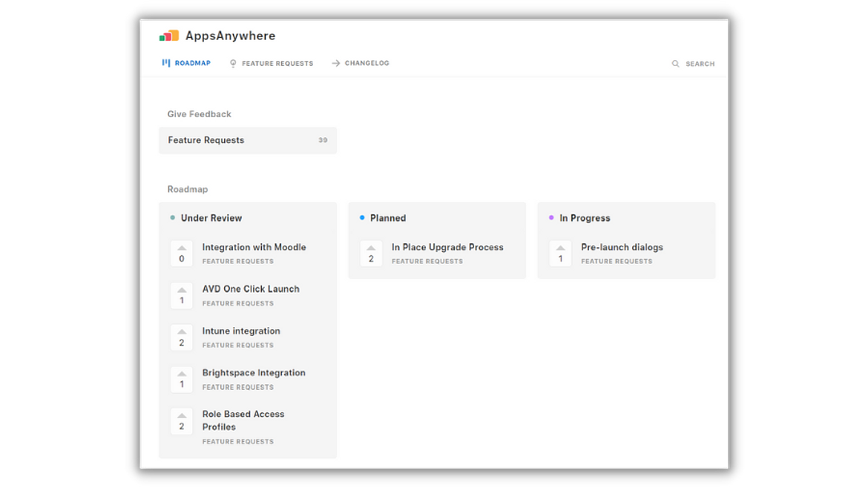This screenshot has width=868, height=488.
Task: Upvote In Place Upgrade Process
Action: [371, 254]
